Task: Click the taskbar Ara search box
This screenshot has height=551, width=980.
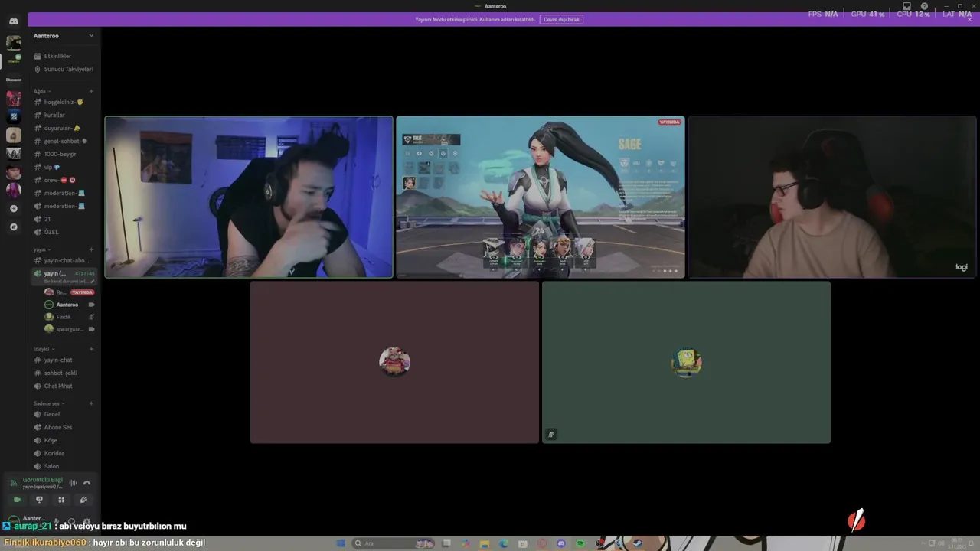Action: (394, 543)
